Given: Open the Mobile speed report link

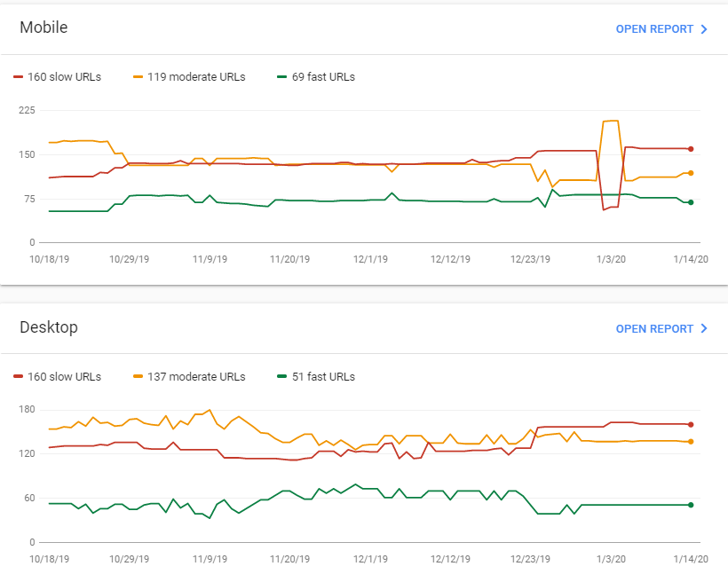Looking at the screenshot, I should point(654,29).
